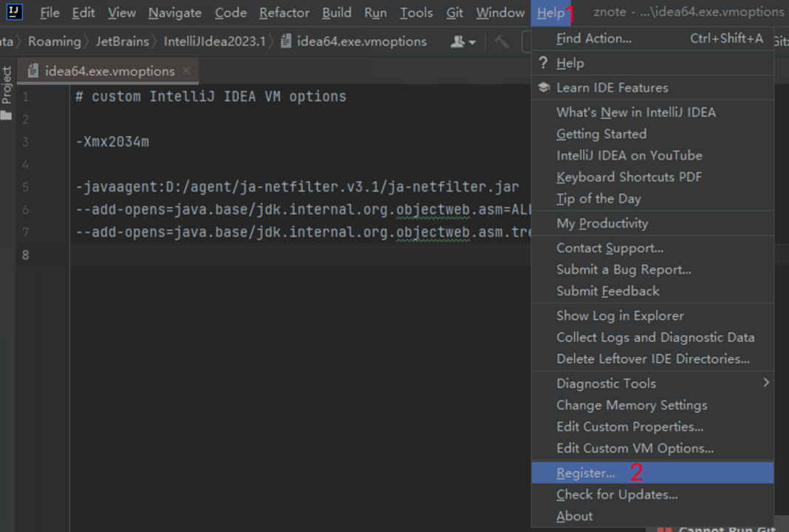Open the Project tool window sidebar label
This screenshot has height=532, width=789.
point(7,85)
